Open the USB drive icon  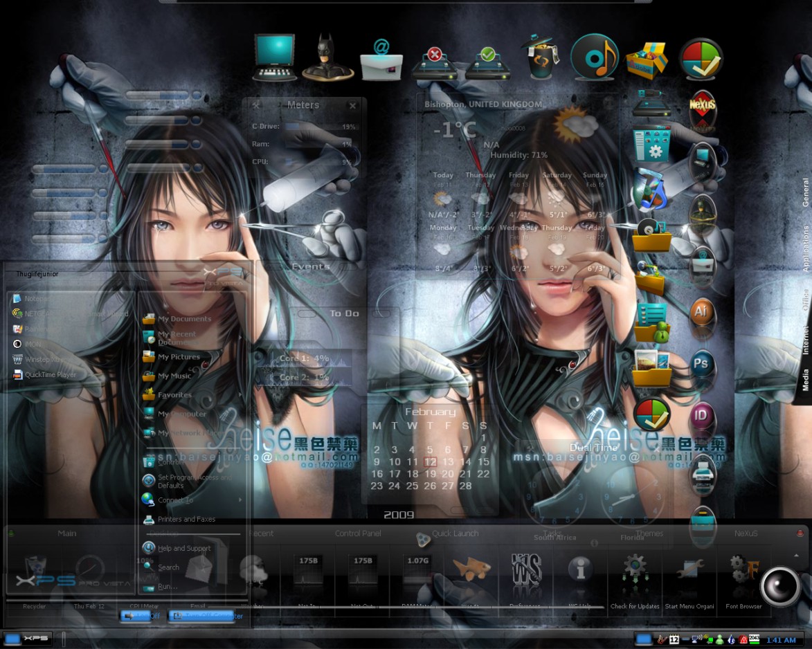(x=651, y=103)
